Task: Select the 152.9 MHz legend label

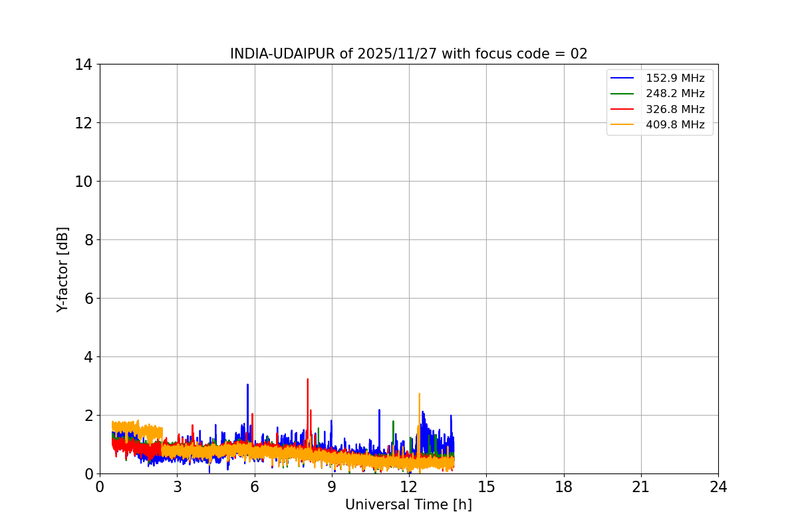Action: [x=675, y=78]
